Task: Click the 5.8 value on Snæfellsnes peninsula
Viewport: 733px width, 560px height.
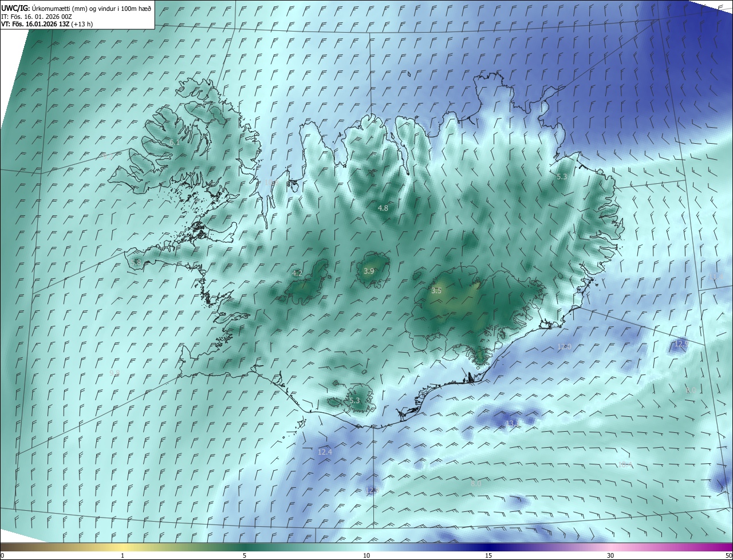Action: click(136, 262)
